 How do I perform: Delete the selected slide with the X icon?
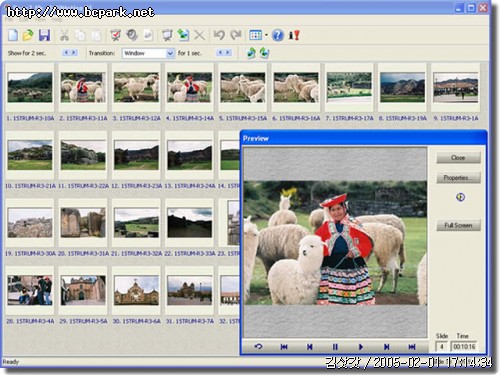tap(199, 35)
